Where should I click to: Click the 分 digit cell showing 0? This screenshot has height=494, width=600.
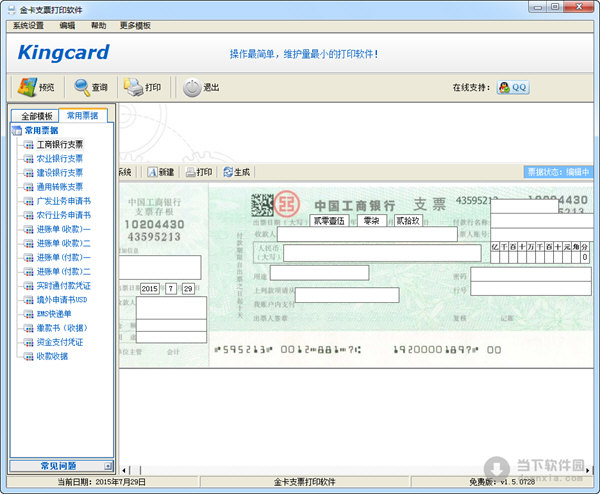pos(584,258)
